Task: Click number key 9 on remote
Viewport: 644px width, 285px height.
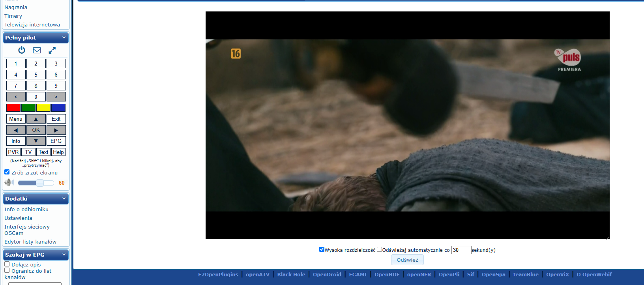Action: pyautogui.click(x=56, y=86)
